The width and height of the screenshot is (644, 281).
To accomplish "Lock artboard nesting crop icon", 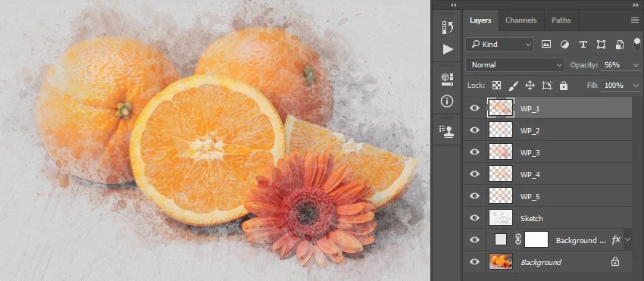I will (x=547, y=86).
